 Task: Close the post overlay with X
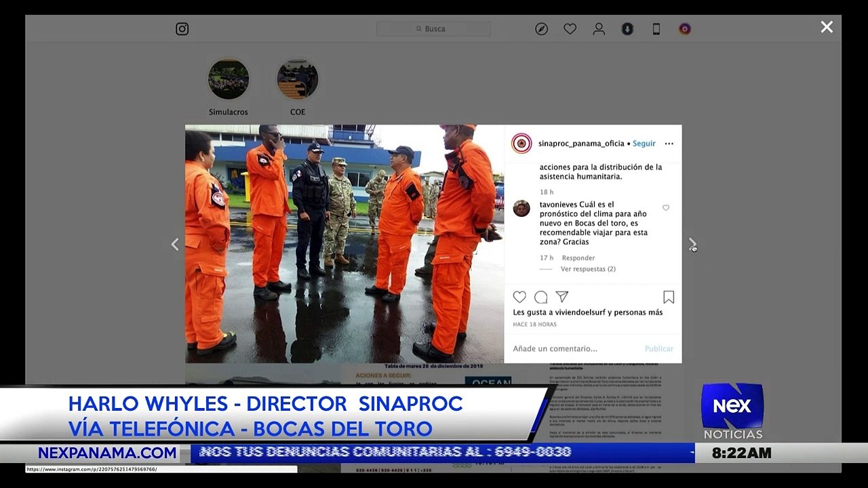827,27
